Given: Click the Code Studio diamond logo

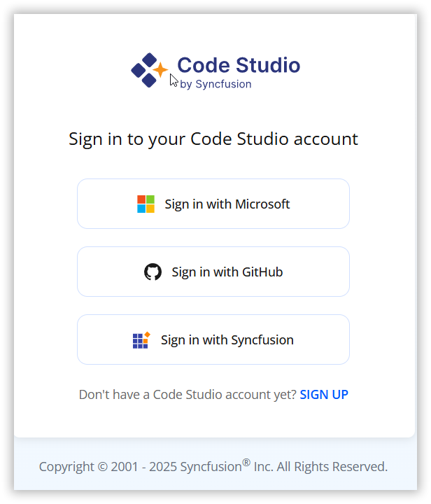Looking at the screenshot, I should coord(150,70).
